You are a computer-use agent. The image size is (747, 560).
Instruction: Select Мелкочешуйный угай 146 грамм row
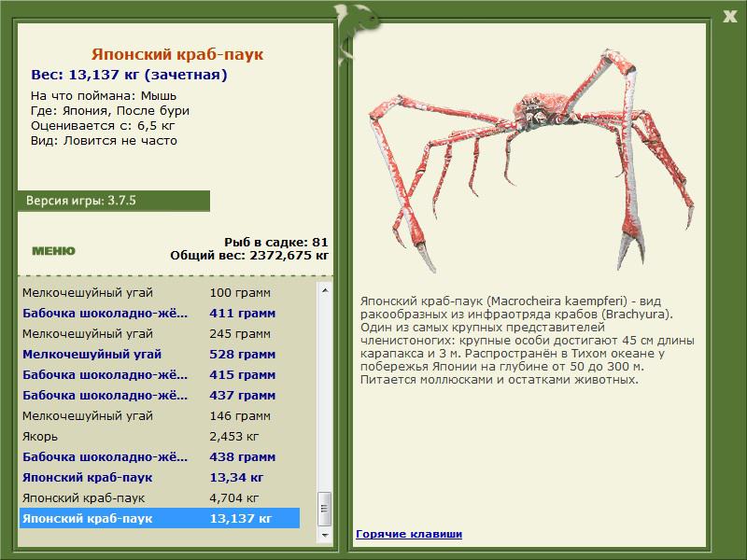160,415
